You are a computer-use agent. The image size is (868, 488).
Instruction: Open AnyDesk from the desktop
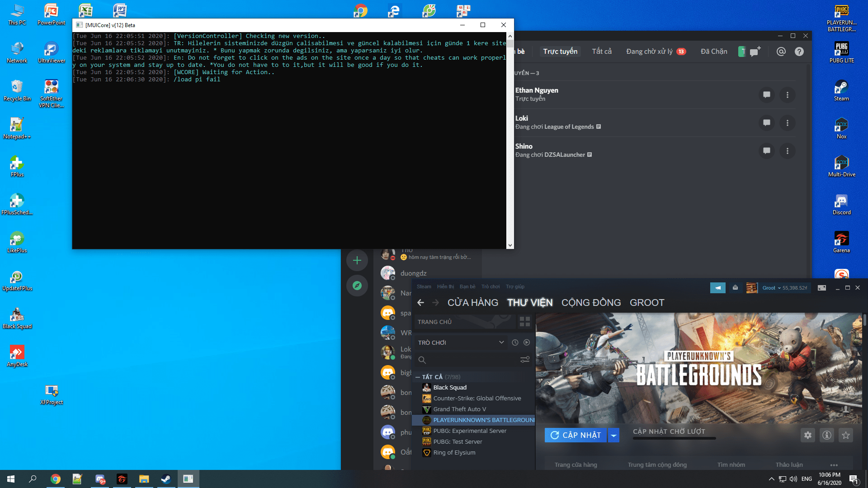click(x=17, y=356)
